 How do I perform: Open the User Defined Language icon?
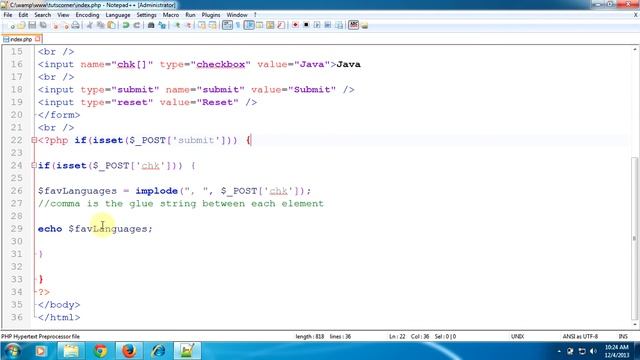click(x=260, y=25)
